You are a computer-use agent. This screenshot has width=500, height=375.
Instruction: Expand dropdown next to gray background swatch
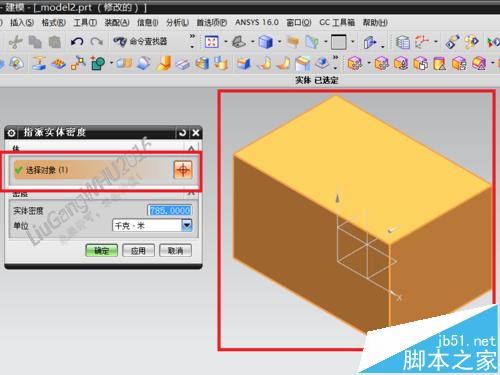tap(353, 42)
